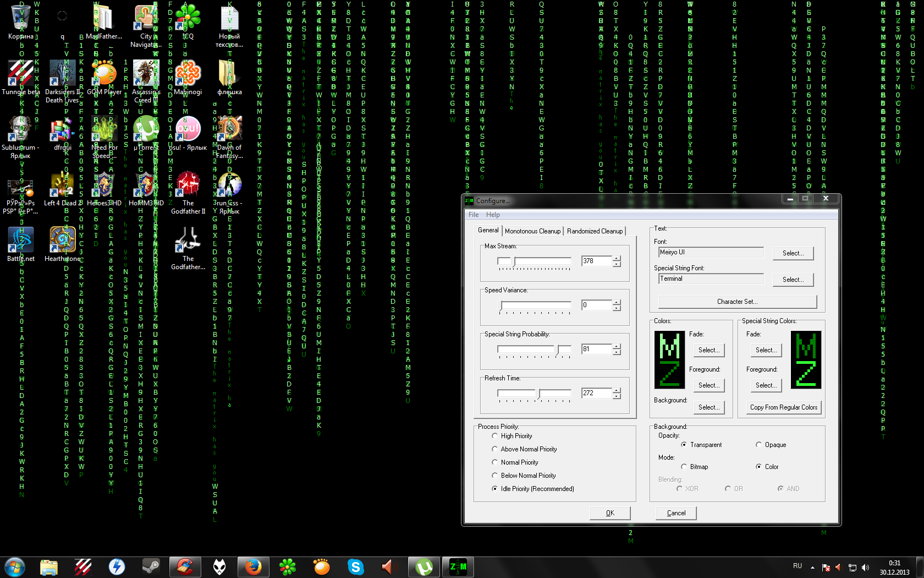Open the osu! desktop shortcut
The width and height of the screenshot is (924, 578).
coord(188,129)
